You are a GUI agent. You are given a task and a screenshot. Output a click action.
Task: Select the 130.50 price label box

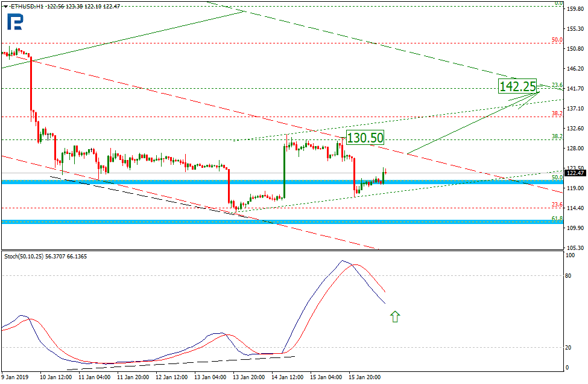click(x=365, y=138)
